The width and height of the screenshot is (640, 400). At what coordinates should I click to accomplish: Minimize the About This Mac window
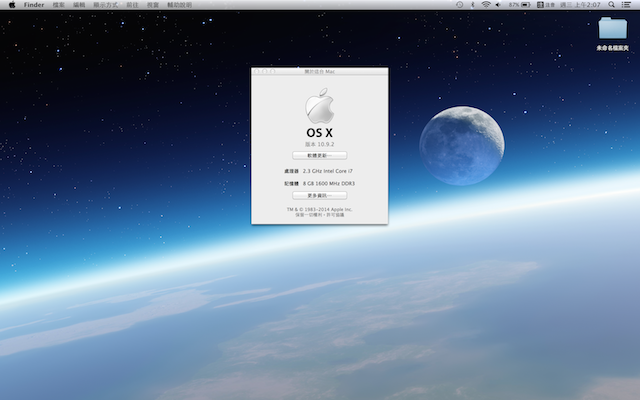click(264, 71)
